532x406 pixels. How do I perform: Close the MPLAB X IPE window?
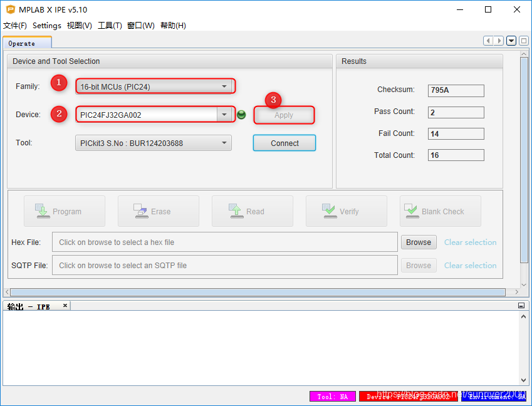click(x=517, y=9)
